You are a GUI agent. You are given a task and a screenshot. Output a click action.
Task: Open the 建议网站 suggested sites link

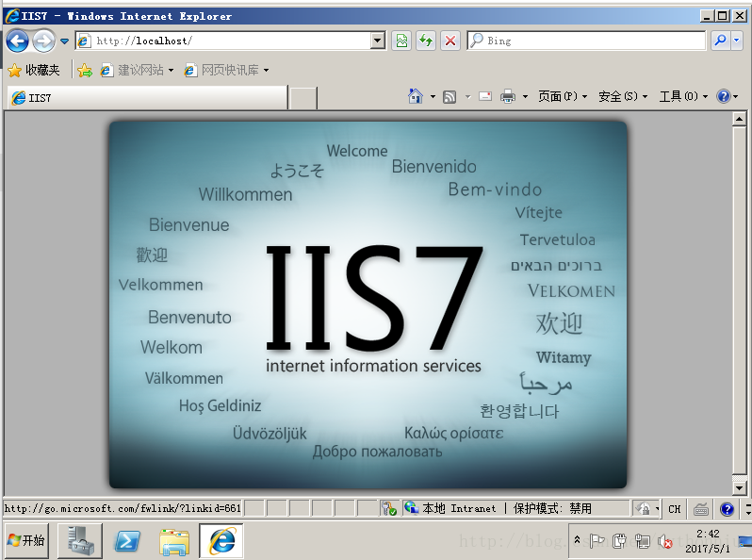pyautogui.click(x=137, y=71)
